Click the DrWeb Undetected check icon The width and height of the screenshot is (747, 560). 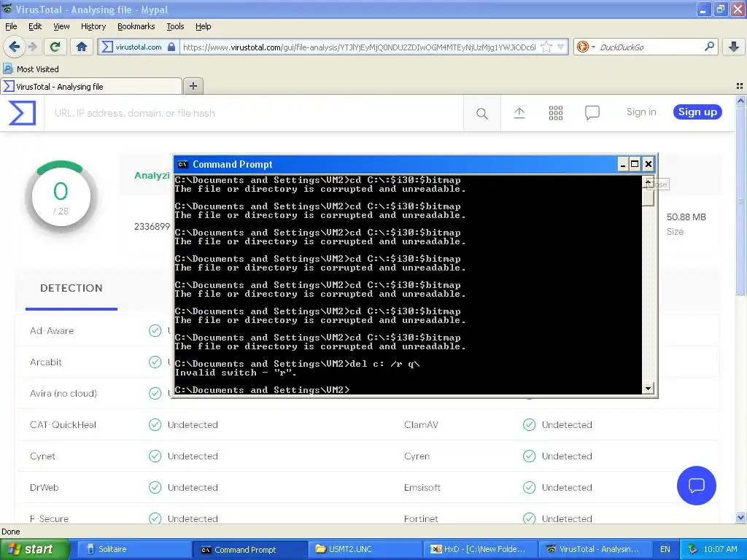pyautogui.click(x=155, y=488)
